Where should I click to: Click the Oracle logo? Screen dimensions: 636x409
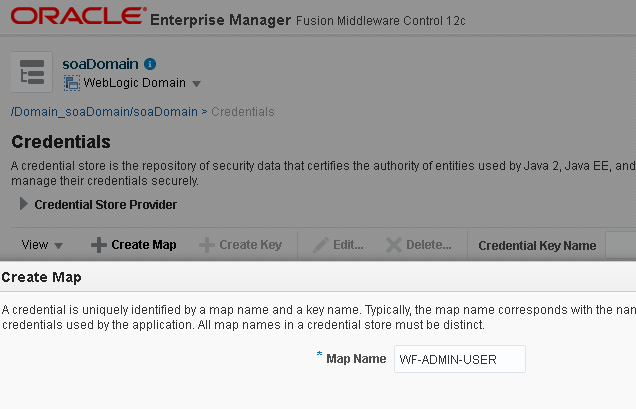78,16
